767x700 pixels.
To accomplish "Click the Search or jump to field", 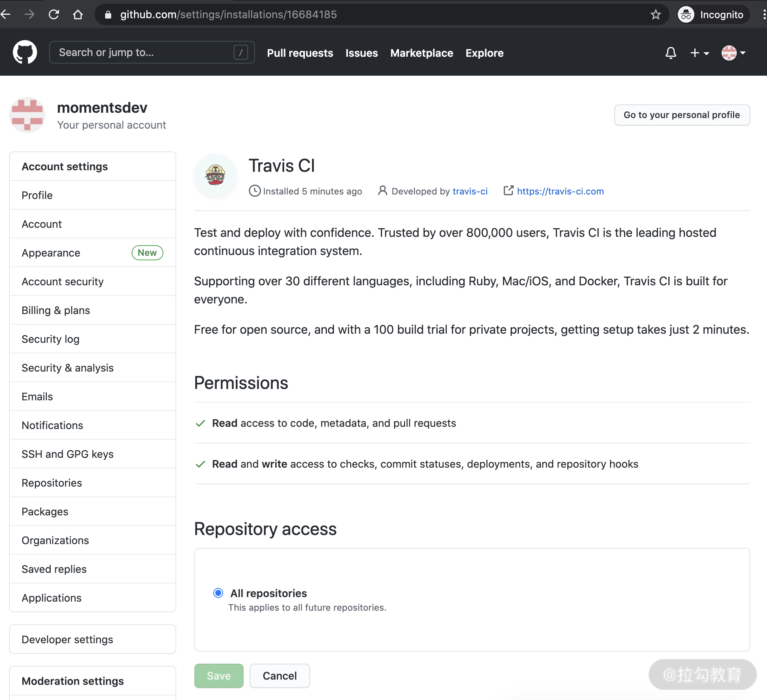I will tap(144, 53).
